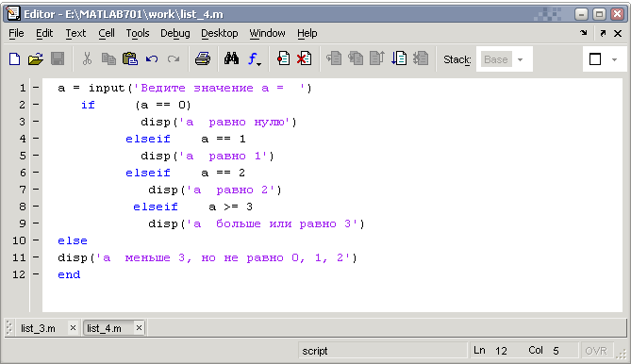Image resolution: width=631 pixels, height=364 pixels.
Task: Undo the last edit
Action: 152,59
